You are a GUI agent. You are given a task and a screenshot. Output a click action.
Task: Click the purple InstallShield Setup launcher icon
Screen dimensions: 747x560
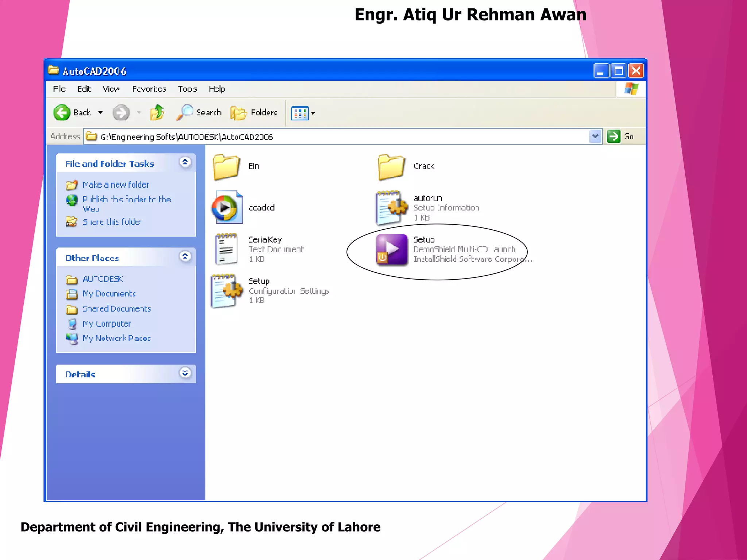tap(392, 249)
